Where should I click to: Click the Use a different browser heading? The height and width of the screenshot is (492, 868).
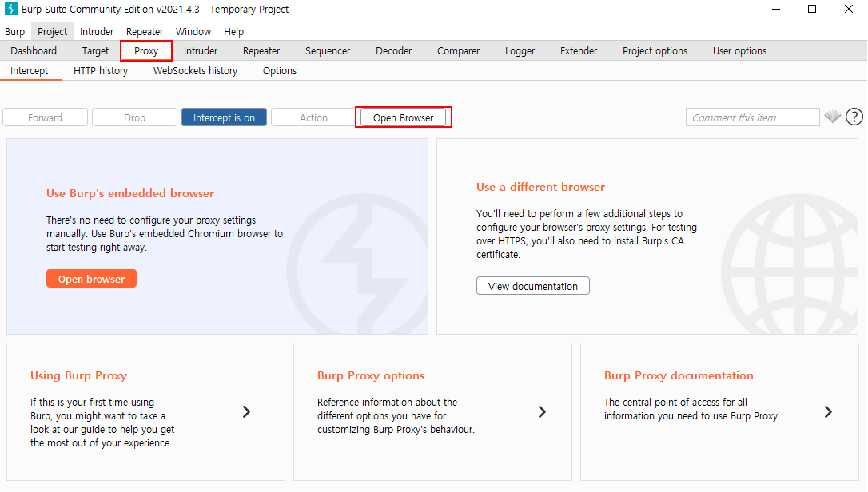[x=541, y=187]
